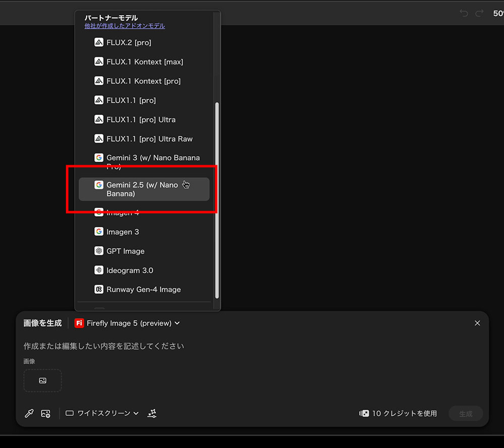The height and width of the screenshot is (448, 504).
Task: Click the model list scrollbar
Action: point(217,200)
